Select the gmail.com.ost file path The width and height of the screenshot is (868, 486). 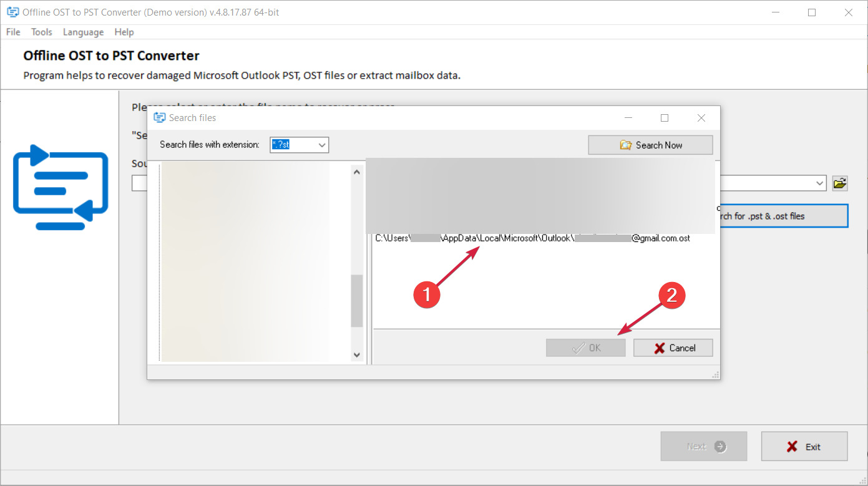(x=532, y=238)
